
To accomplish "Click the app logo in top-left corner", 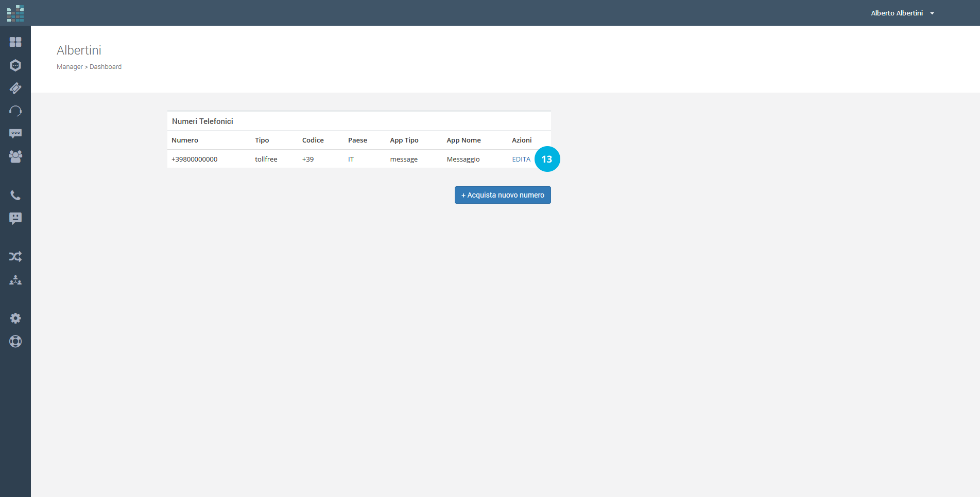I will 15,13.
